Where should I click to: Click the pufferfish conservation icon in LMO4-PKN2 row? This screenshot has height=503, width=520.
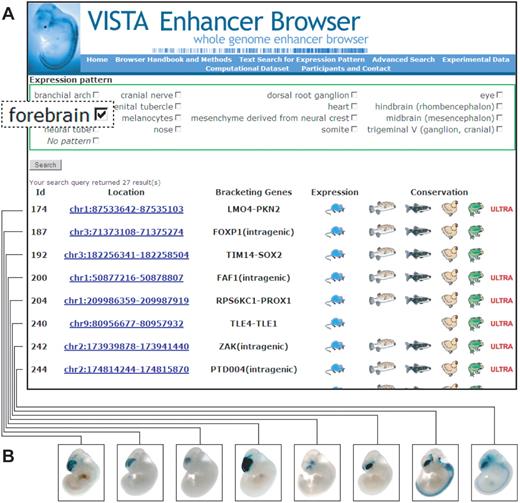tap(382, 208)
